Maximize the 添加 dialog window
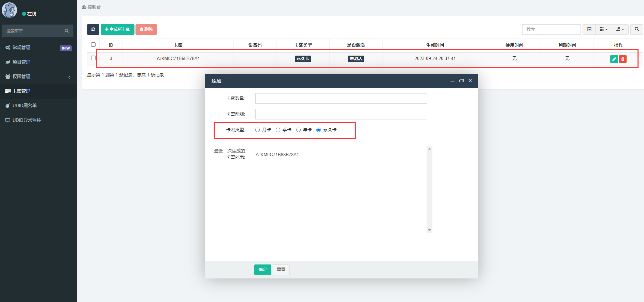This screenshot has height=302, width=644. (461, 81)
